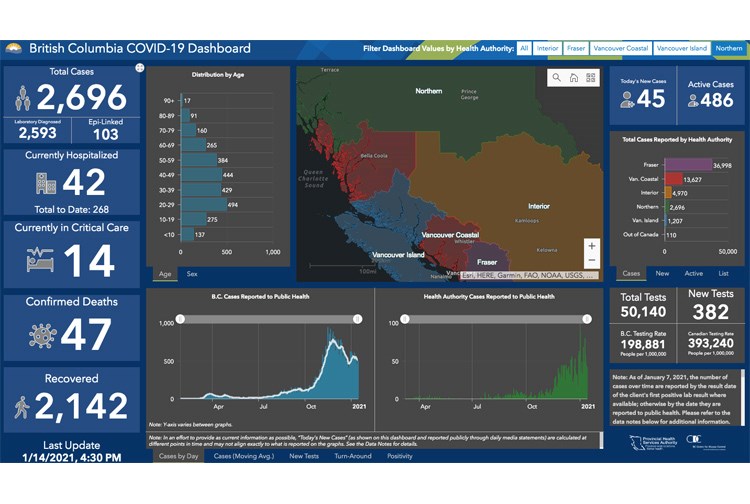750x504 pixels.
Task: Click the critical care bed icon
Action: tap(40, 260)
